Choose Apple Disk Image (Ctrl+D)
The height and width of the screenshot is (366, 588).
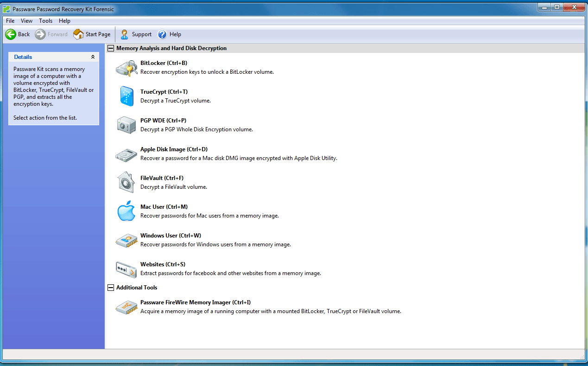pos(174,149)
